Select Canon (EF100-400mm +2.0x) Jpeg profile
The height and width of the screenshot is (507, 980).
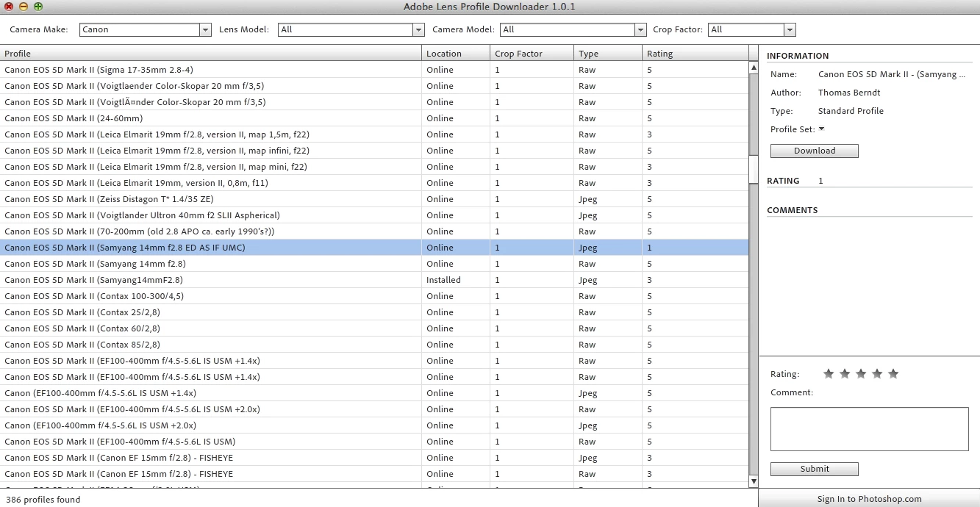click(374, 425)
